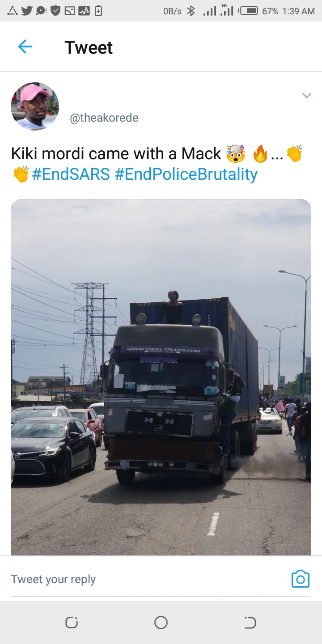Open tweet options chevron menu
The width and height of the screenshot is (322, 644).
pyautogui.click(x=306, y=95)
